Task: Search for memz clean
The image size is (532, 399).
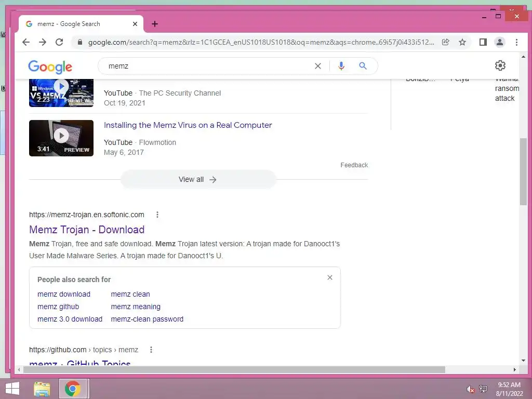Action: coord(130,294)
